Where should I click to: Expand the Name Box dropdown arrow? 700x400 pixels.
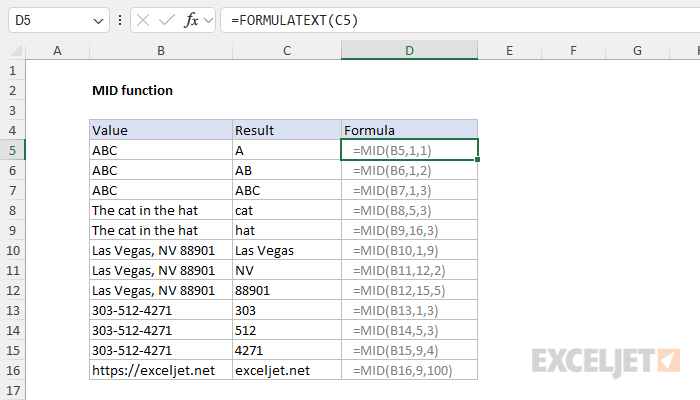pyautogui.click(x=98, y=21)
